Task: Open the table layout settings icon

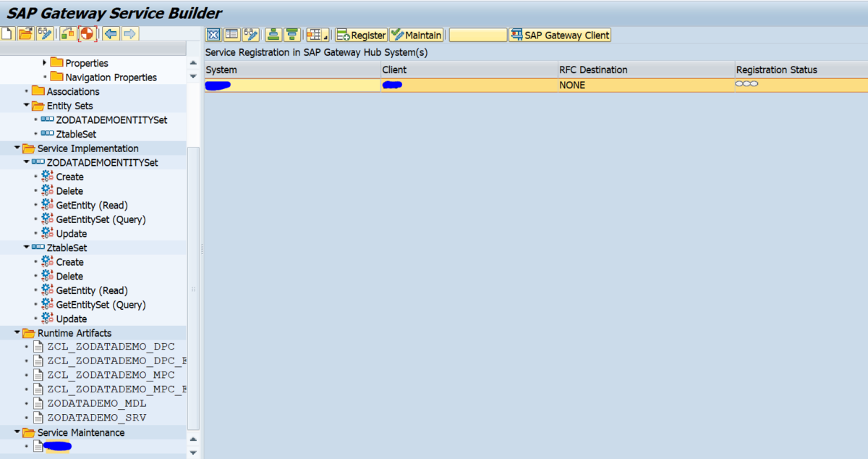Action: click(314, 34)
